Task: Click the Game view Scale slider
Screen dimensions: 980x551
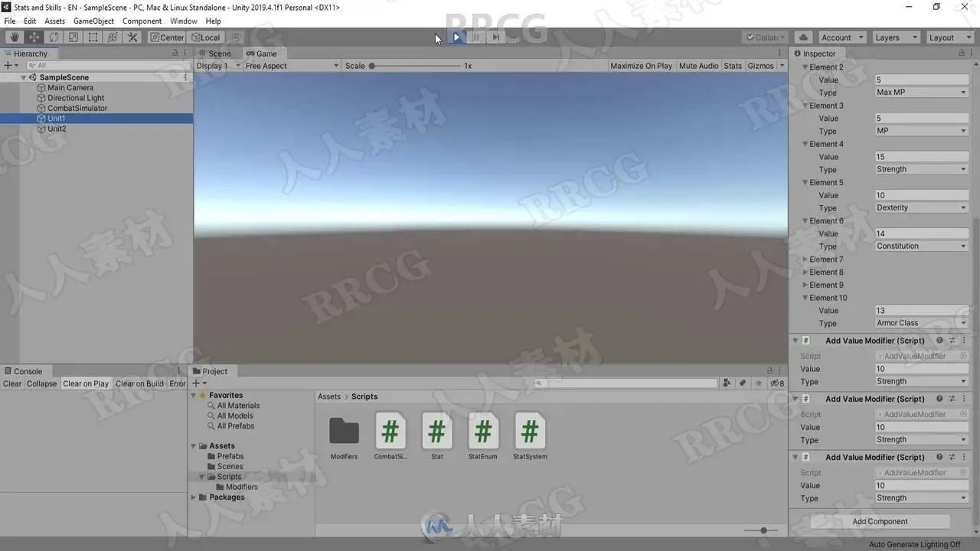Action: [416, 66]
